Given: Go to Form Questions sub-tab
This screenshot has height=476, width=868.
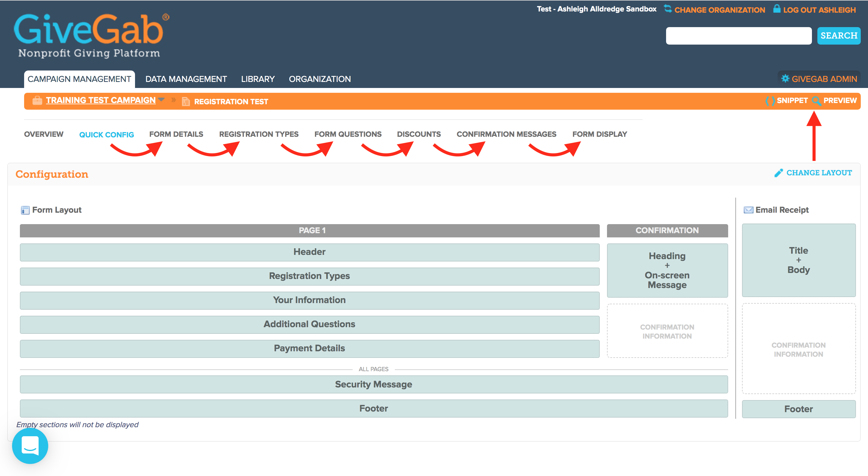Looking at the screenshot, I should pos(348,134).
